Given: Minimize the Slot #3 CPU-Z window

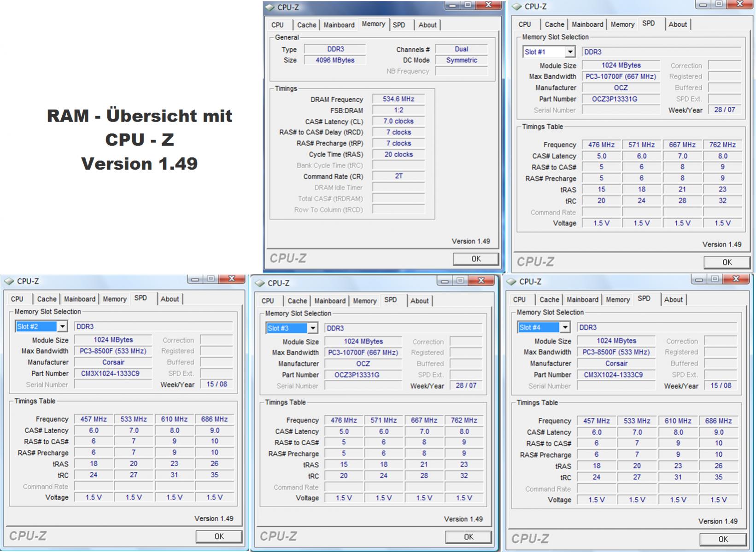Looking at the screenshot, I should coord(445,281).
